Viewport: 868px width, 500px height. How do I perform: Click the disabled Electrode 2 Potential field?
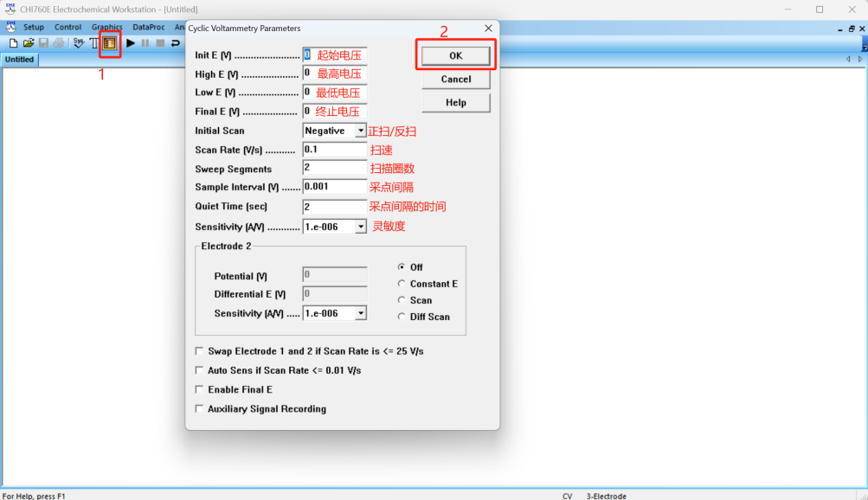click(334, 275)
